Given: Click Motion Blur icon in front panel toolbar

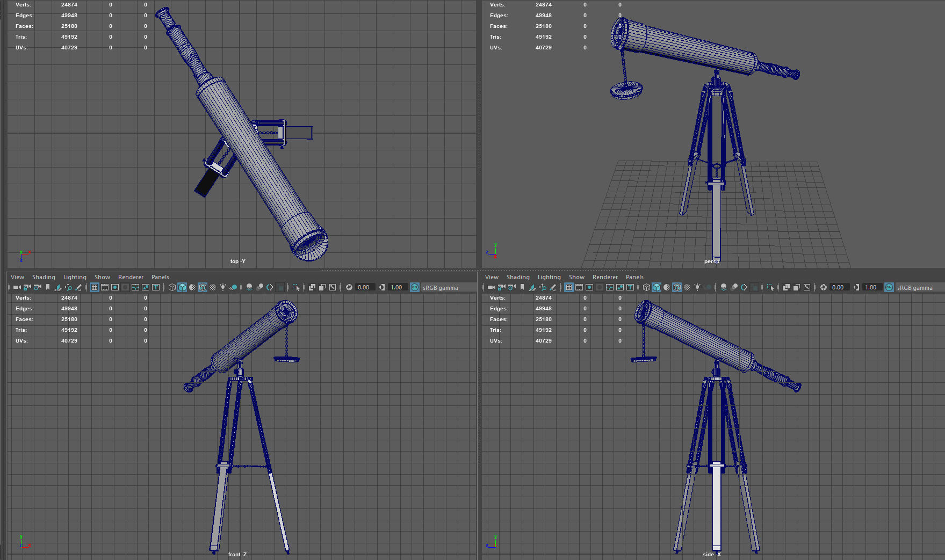Looking at the screenshot, I should click(x=259, y=287).
